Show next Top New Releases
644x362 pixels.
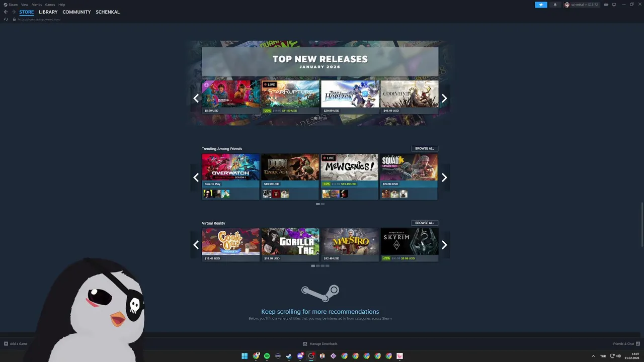(444, 99)
